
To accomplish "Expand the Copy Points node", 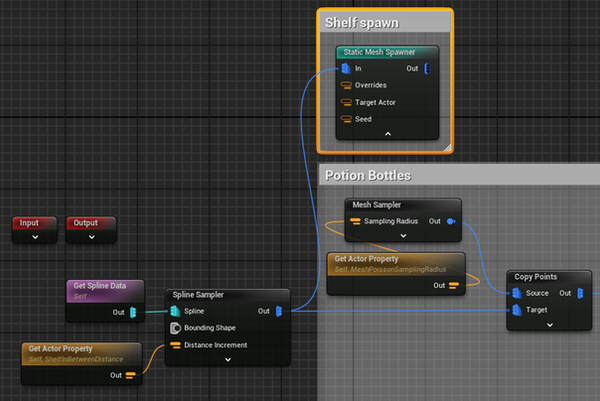I will (x=550, y=325).
